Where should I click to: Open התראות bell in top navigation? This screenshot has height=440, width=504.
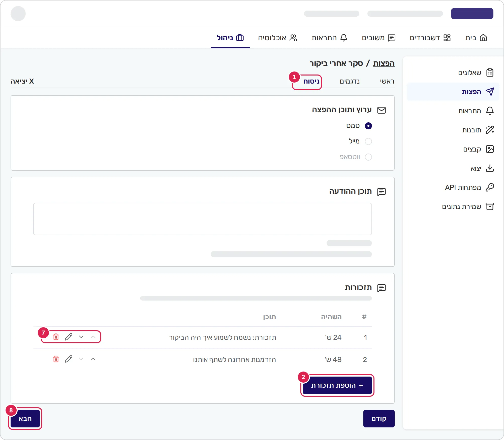329,38
